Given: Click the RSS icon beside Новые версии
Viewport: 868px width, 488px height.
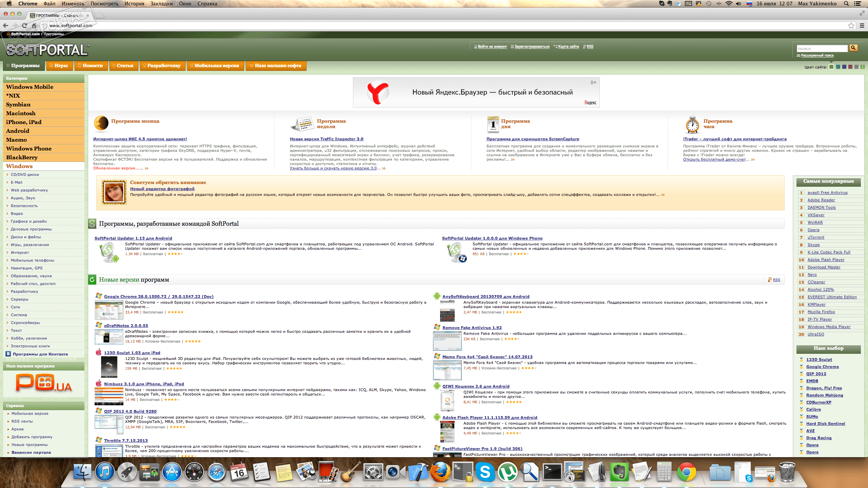Looking at the screenshot, I should point(770,280).
